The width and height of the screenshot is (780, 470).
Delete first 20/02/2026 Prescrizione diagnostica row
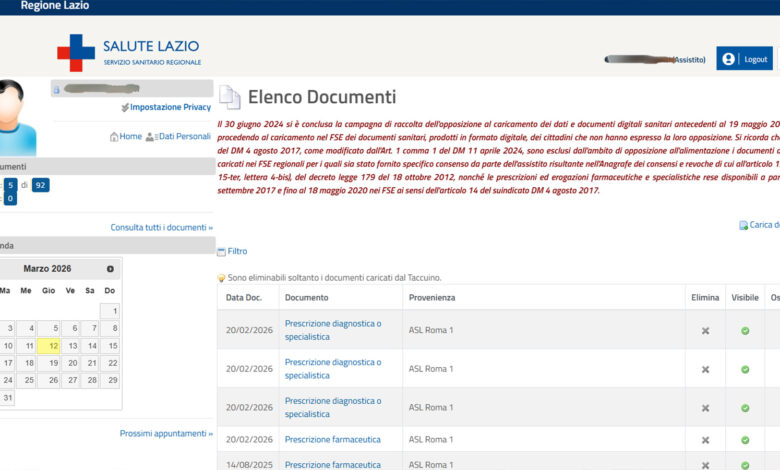tap(705, 331)
